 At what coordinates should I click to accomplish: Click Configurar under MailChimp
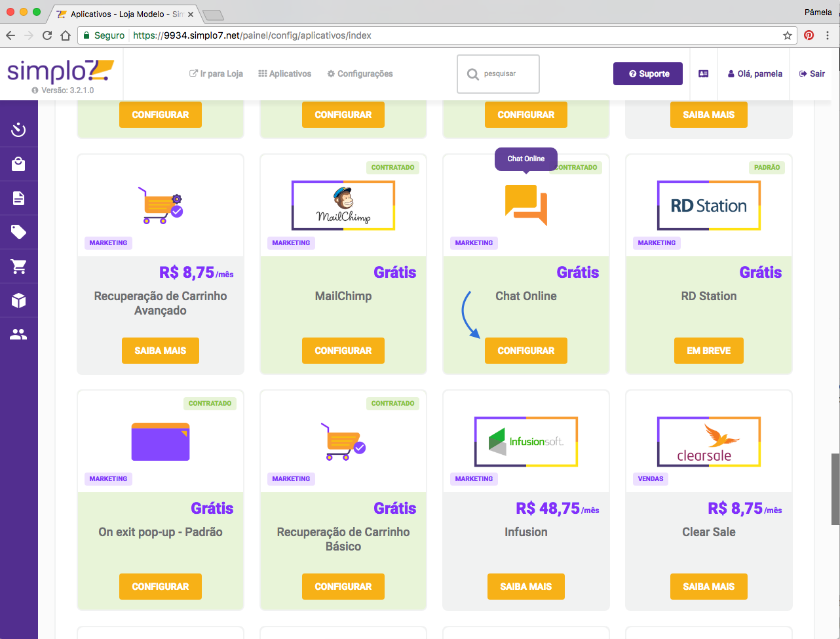[343, 351]
